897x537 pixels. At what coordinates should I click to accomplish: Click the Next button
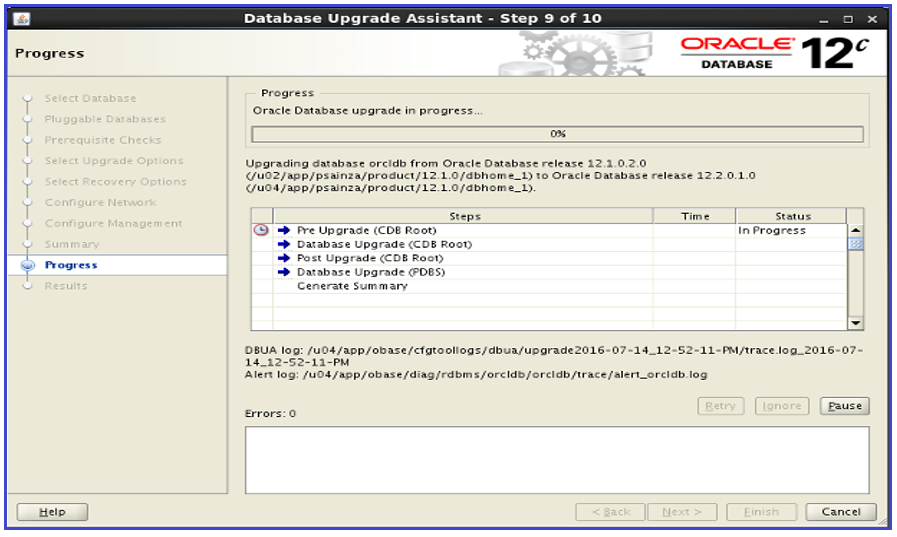682,512
